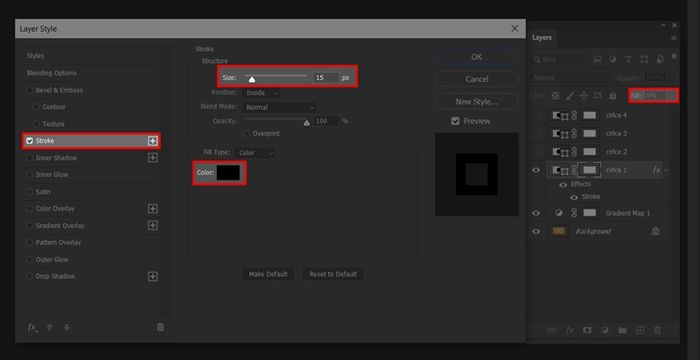This screenshot has width=700, height=360.
Task: Click the delete effect trash icon in Layer Style
Action: 160,327
